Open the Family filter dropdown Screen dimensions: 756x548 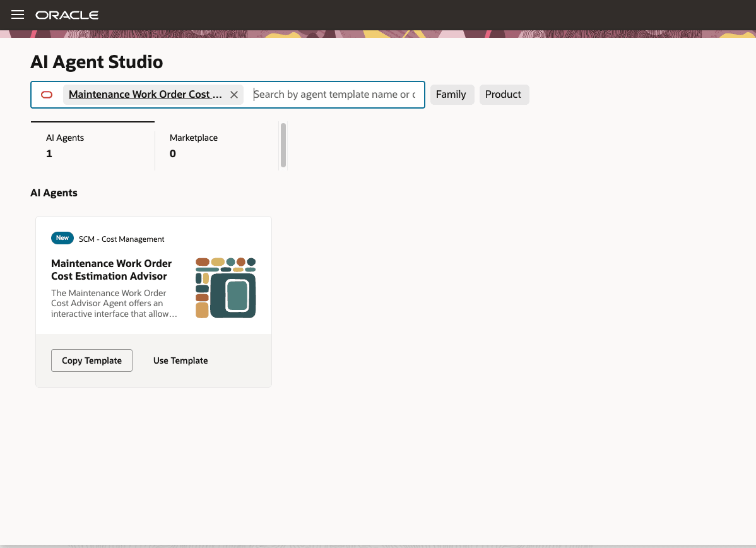pyautogui.click(x=452, y=95)
